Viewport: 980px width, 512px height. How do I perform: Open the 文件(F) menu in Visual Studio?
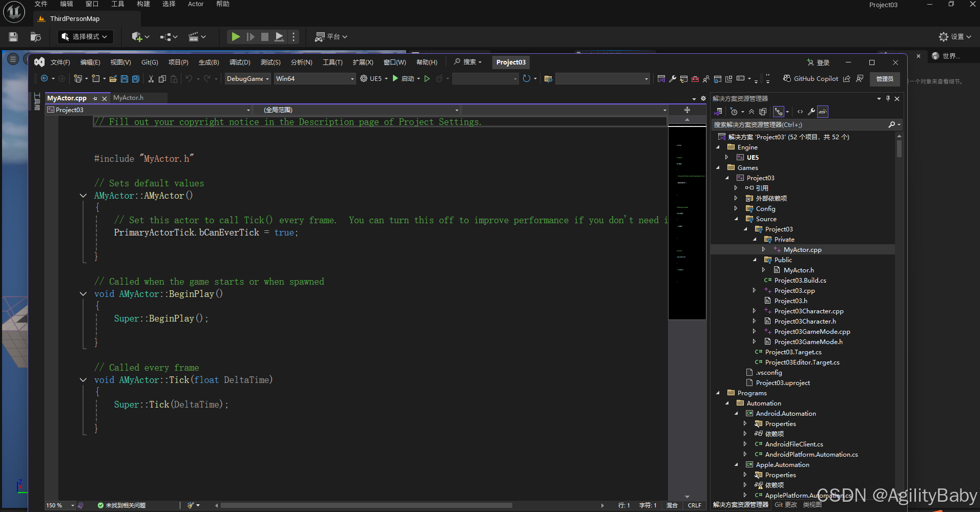tap(60, 62)
